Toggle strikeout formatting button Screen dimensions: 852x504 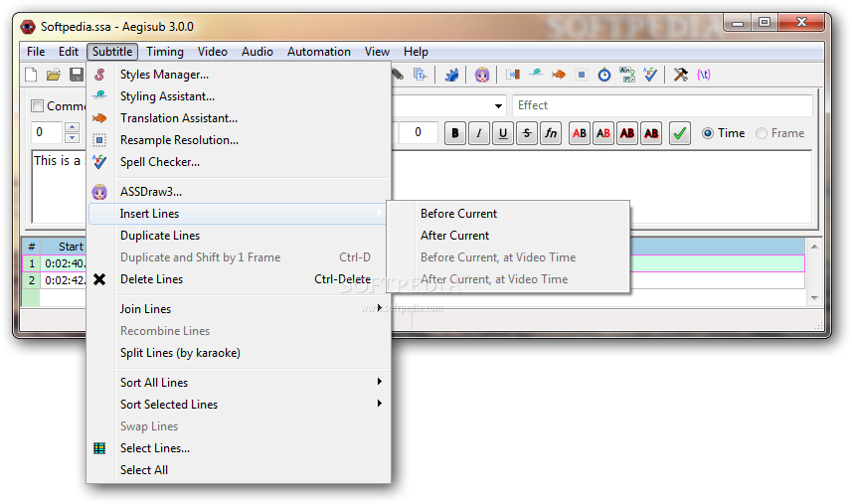(527, 133)
